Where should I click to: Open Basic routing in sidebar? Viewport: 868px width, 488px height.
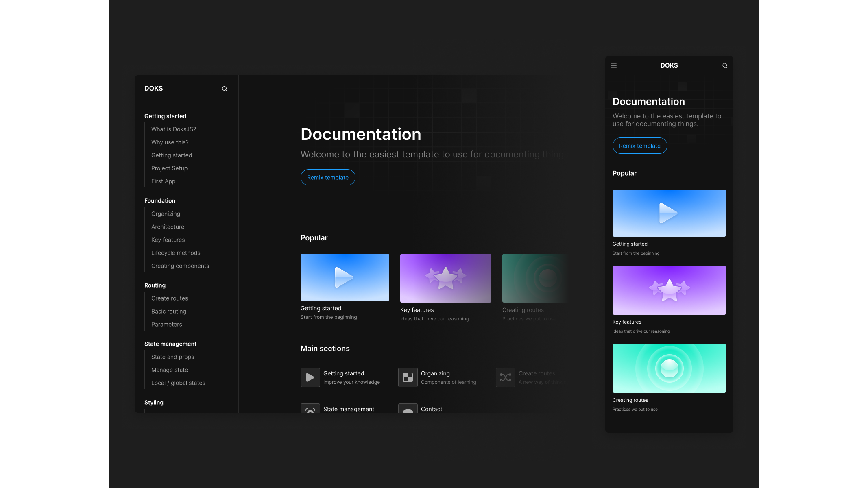tap(169, 312)
